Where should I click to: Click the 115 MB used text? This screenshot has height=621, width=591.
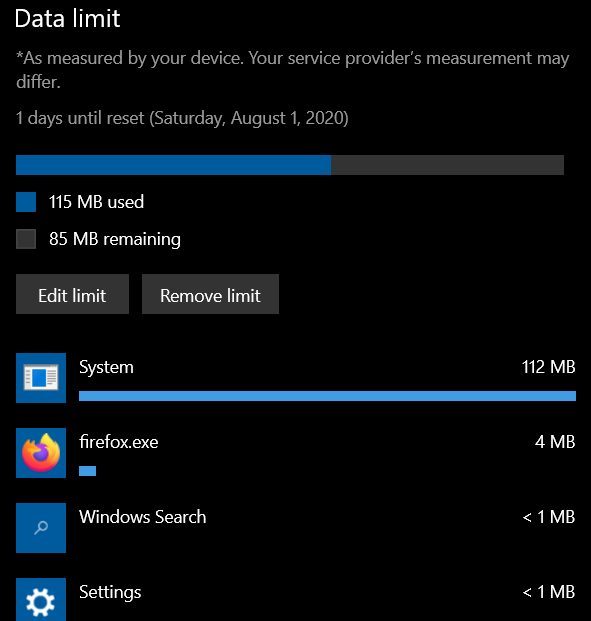point(96,202)
